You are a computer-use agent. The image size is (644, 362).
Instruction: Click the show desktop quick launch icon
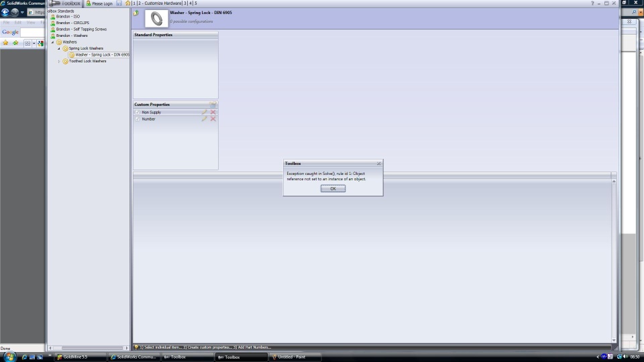pyautogui.click(x=32, y=357)
